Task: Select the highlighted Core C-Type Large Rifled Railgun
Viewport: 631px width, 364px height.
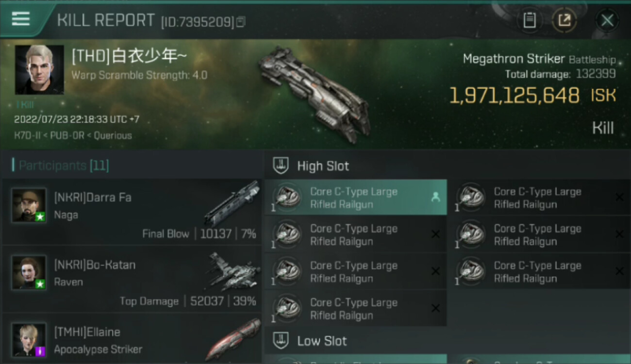Action: coord(355,198)
